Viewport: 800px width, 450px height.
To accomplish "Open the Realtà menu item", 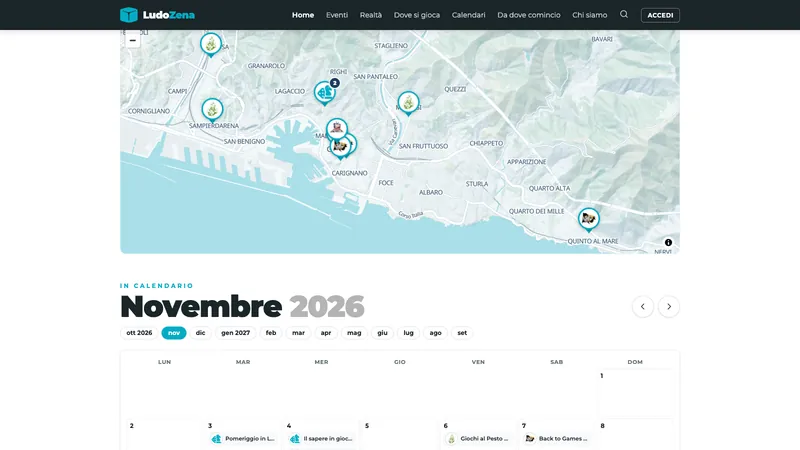I will point(371,15).
